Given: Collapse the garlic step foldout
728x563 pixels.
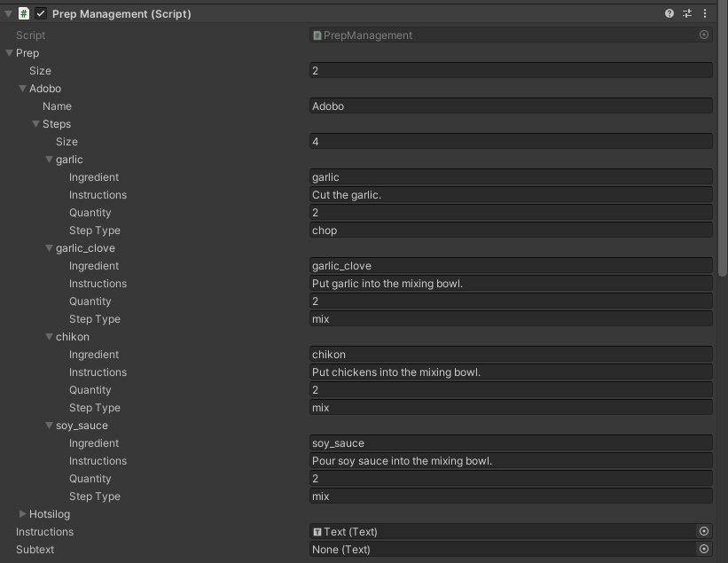Looking at the screenshot, I should pos(49,160).
